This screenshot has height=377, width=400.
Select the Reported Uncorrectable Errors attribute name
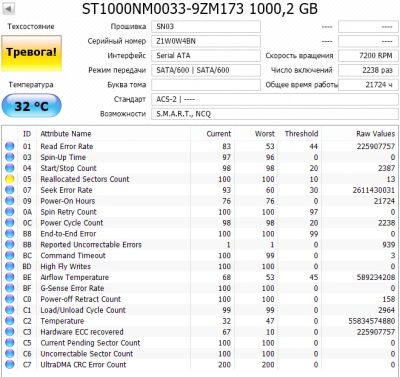[x=91, y=245]
